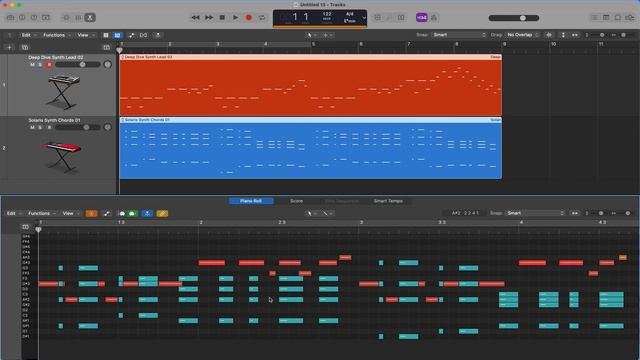Open the Mixer from the control bar

(78, 18)
